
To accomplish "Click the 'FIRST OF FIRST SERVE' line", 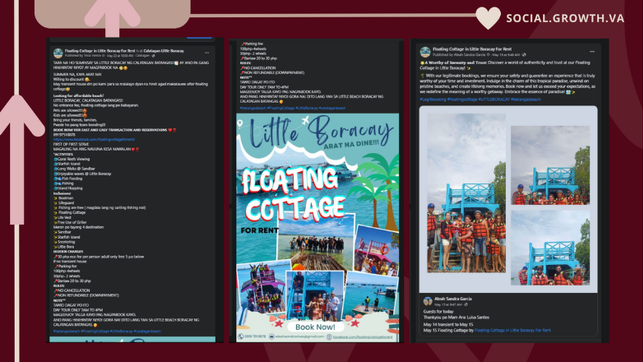I will click(x=72, y=145).
